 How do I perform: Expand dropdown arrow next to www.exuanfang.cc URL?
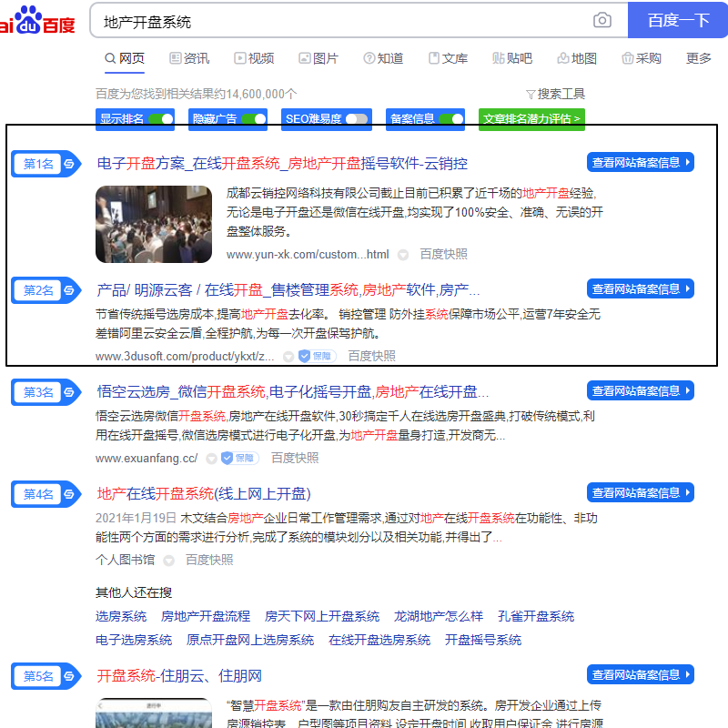pos(211,459)
